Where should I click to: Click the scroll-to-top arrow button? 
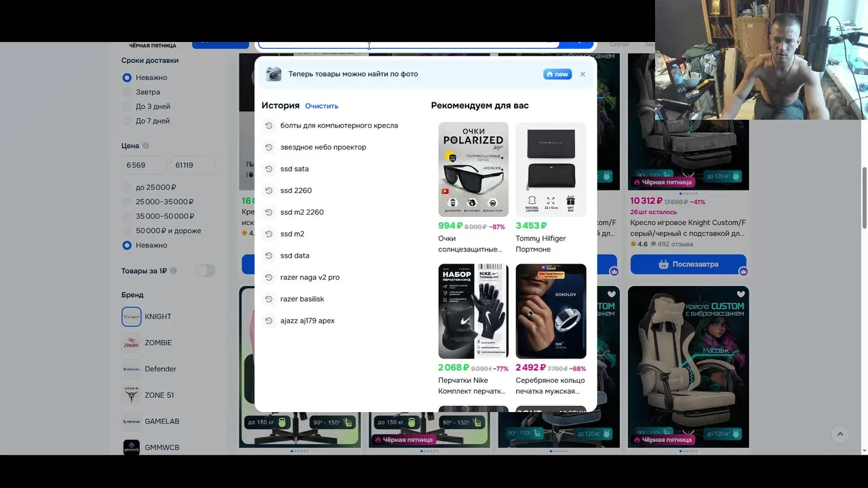point(840,434)
